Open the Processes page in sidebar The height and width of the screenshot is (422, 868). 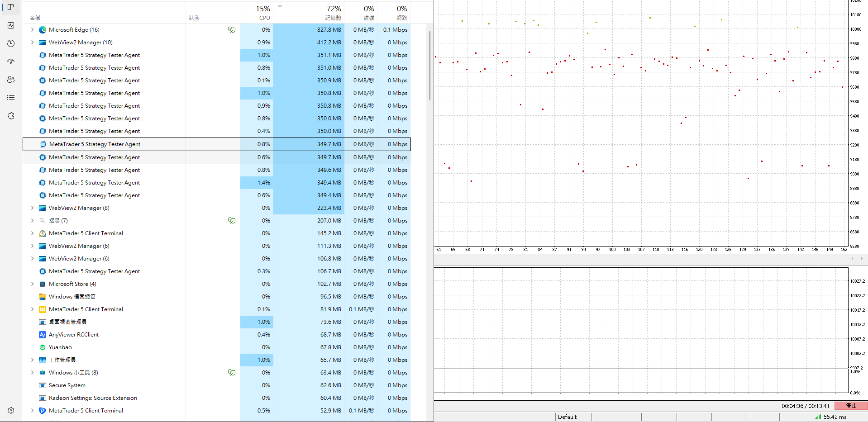11,7
